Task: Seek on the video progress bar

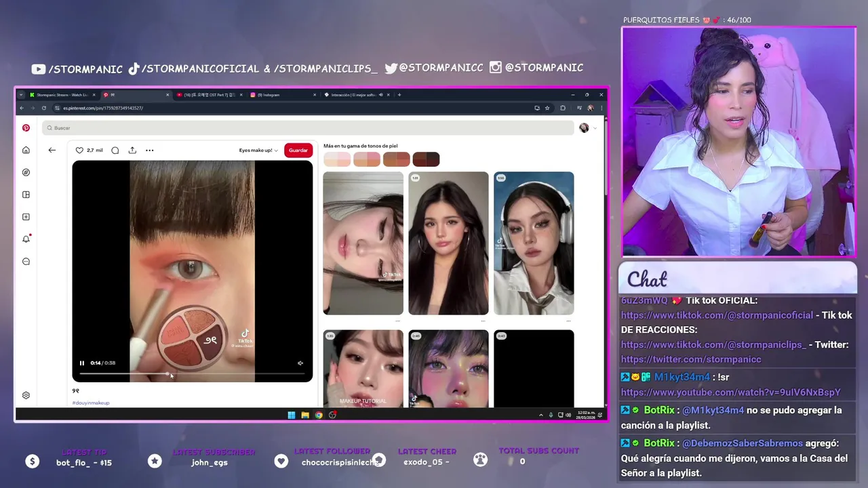Action: [x=192, y=373]
